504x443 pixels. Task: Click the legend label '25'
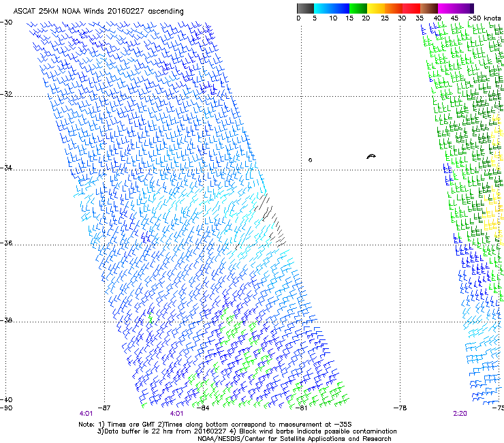[x=385, y=18]
